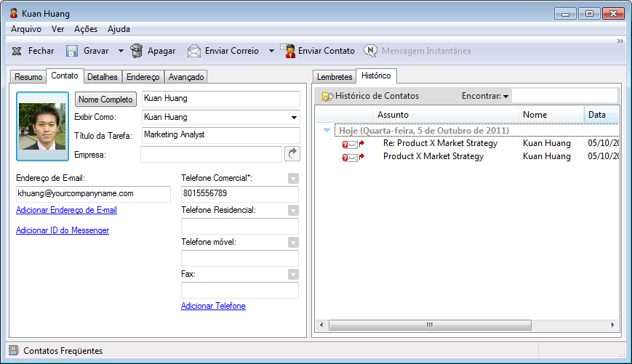Screen dimensions: 632x364
Task: Open the Telefone Residencial type dropdown
Action: 293,211
